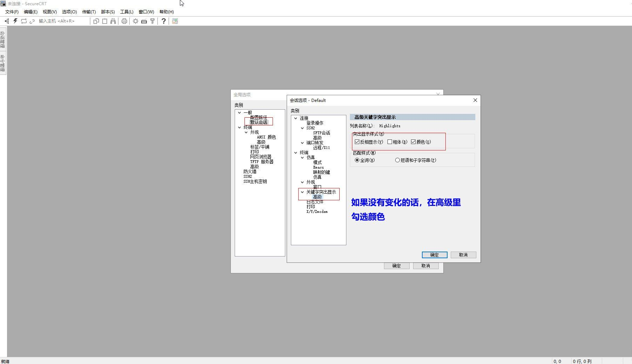Viewport: 632px width, 364px height.
Task: Open the 会话管理 side panel tab
Action: pyautogui.click(x=3, y=39)
